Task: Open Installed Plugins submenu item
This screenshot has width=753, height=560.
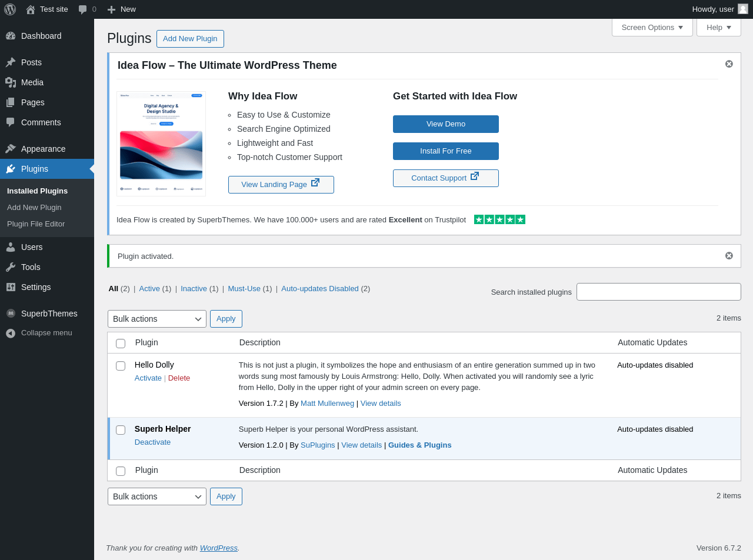Action: point(38,191)
